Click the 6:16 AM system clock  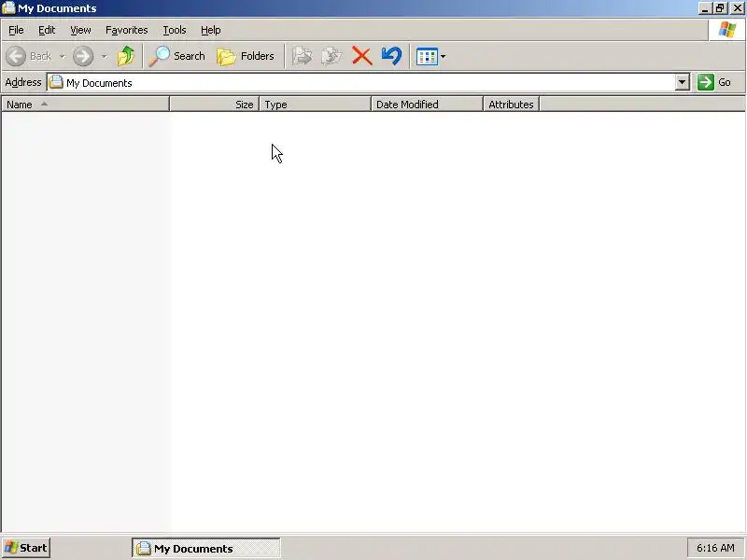[x=715, y=548]
